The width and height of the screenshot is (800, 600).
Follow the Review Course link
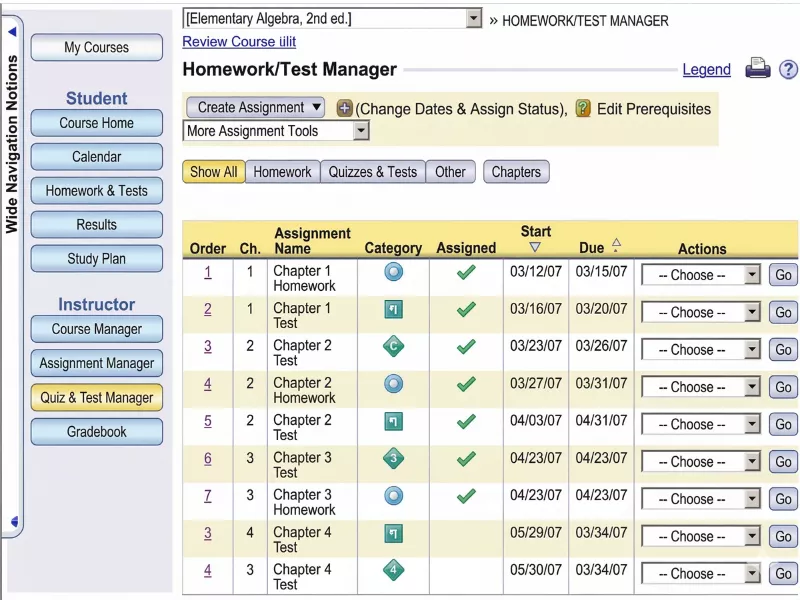coord(239,42)
